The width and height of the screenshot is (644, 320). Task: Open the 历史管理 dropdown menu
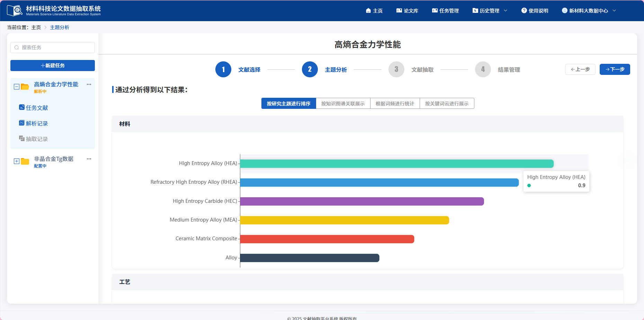click(x=490, y=10)
